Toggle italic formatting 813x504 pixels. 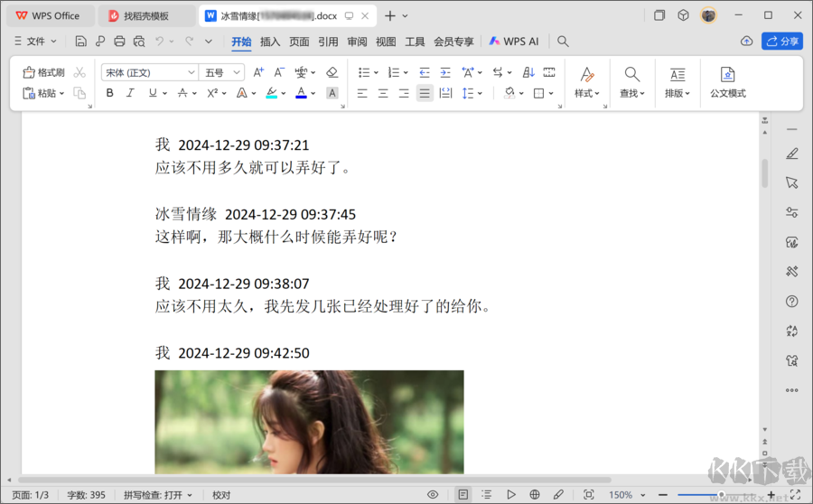[x=131, y=93]
